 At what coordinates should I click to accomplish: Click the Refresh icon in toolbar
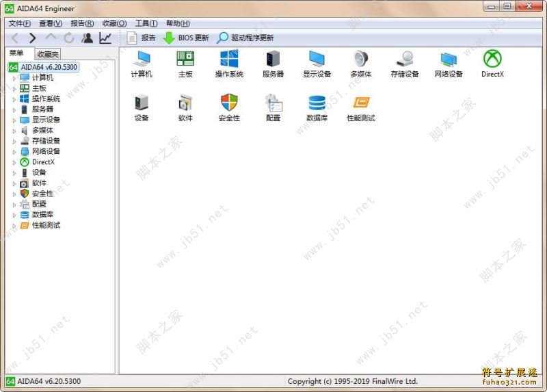(69, 38)
